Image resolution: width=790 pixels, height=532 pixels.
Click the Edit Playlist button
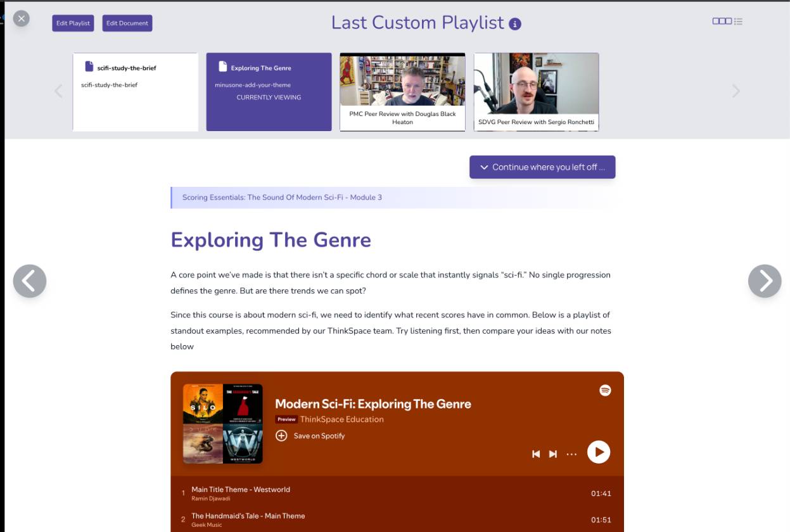73,23
